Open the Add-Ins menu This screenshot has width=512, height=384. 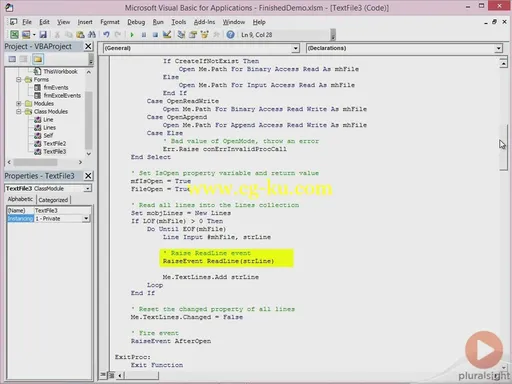[x=204, y=22]
